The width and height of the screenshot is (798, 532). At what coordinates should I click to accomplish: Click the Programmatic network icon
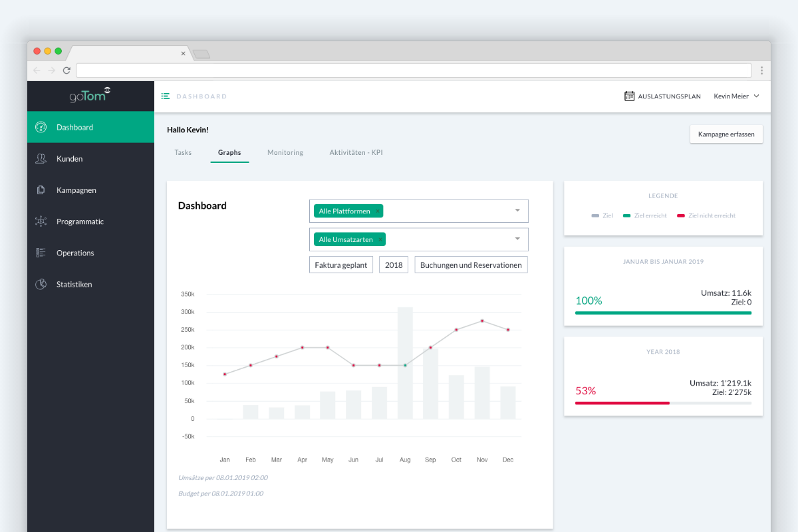coord(41,221)
